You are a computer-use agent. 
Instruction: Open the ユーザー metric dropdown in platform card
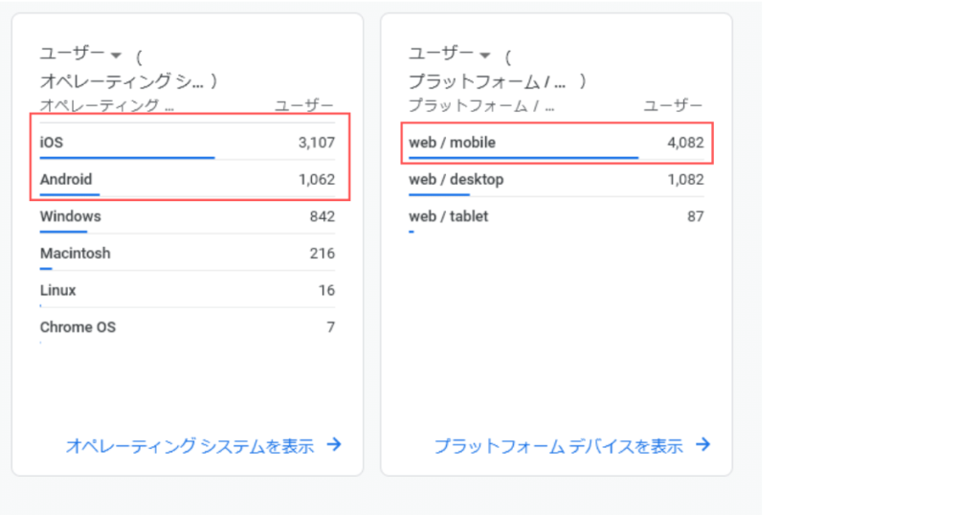pos(449,55)
